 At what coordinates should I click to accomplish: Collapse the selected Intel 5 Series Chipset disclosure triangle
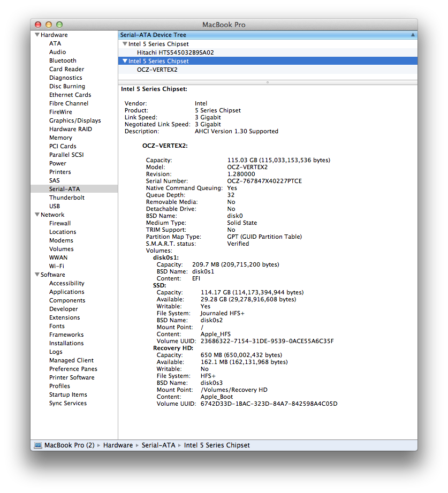(125, 61)
